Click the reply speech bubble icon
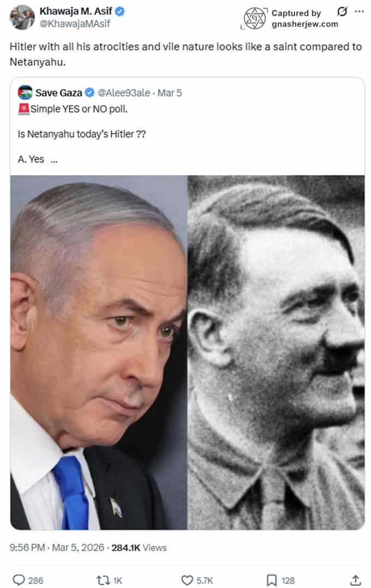 (19, 580)
